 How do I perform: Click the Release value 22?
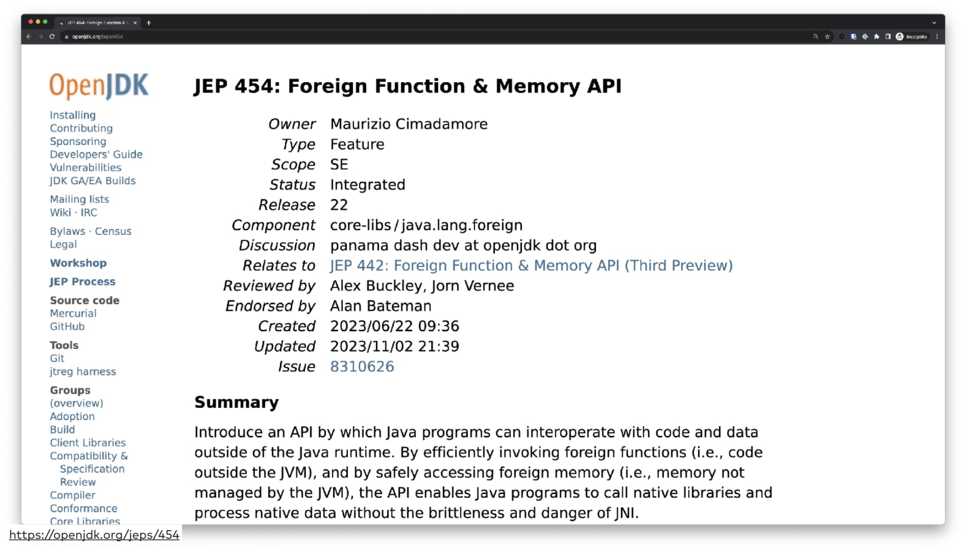[x=339, y=205]
